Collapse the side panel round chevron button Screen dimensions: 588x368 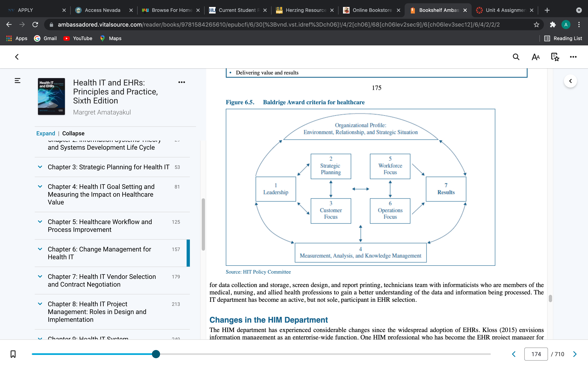(x=570, y=81)
